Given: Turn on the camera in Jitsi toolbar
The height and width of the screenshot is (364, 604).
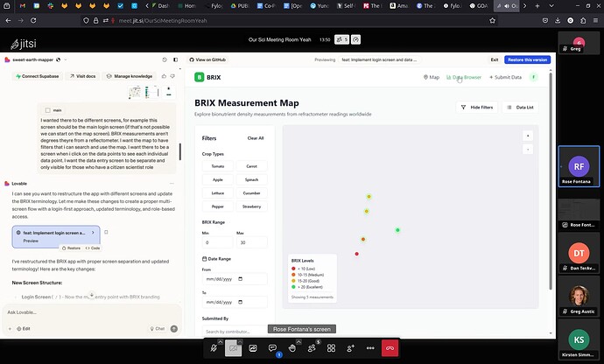Looking at the screenshot, I should pos(233,348).
